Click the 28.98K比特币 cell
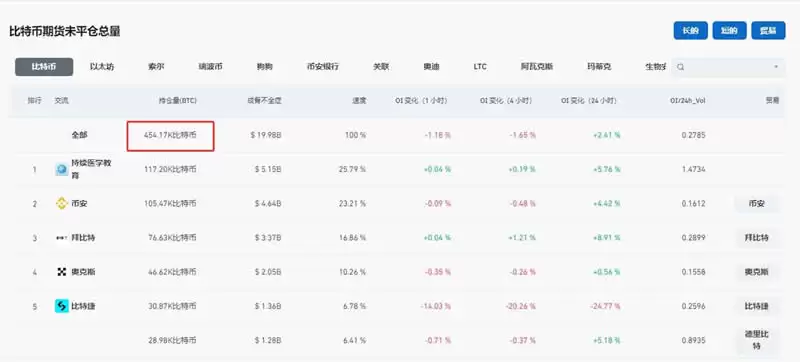 click(x=172, y=340)
